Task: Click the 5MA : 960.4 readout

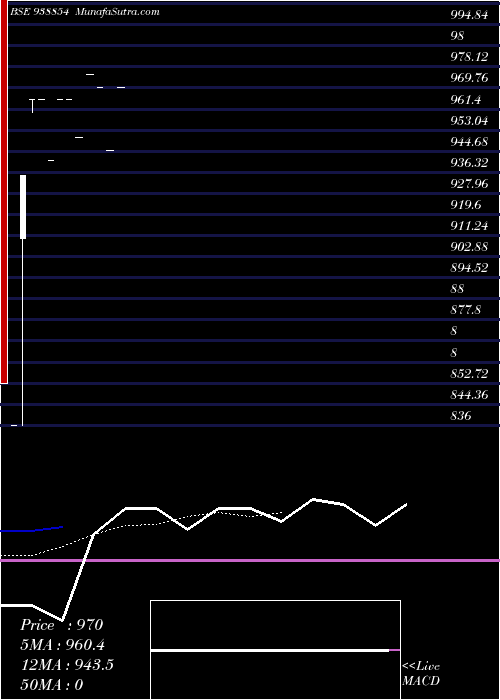Action: click(x=62, y=645)
